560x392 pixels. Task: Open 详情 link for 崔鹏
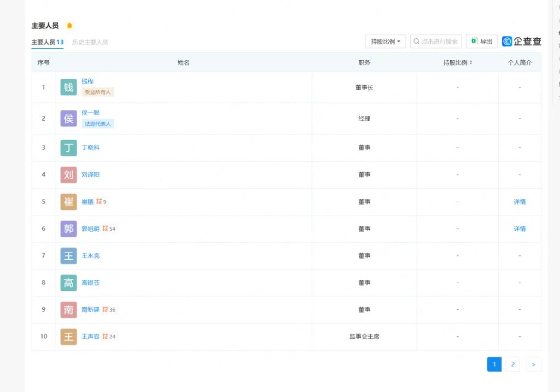pyautogui.click(x=520, y=202)
